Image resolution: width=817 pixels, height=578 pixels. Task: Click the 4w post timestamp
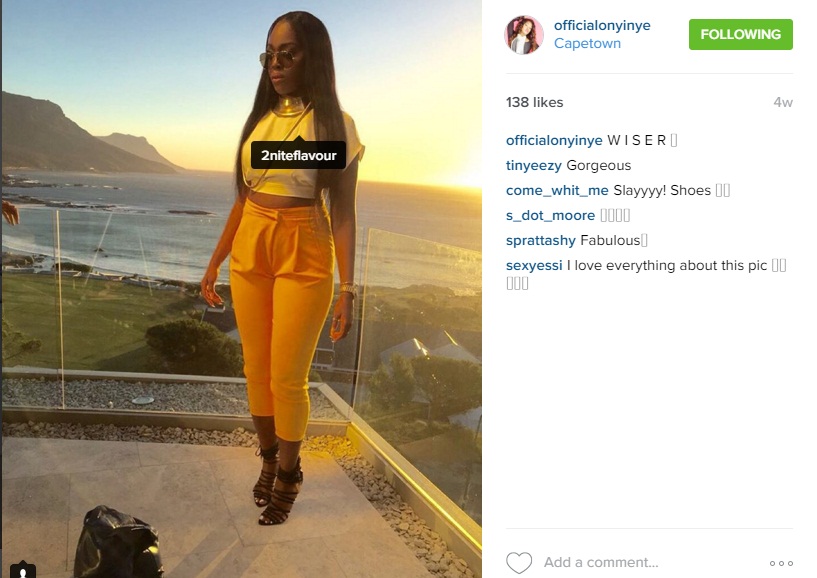click(783, 103)
